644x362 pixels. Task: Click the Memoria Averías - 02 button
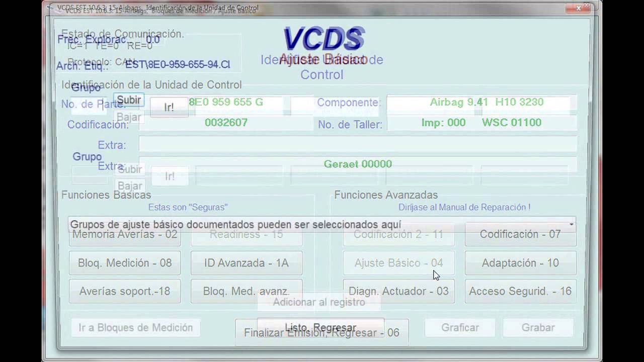pyautogui.click(x=125, y=234)
